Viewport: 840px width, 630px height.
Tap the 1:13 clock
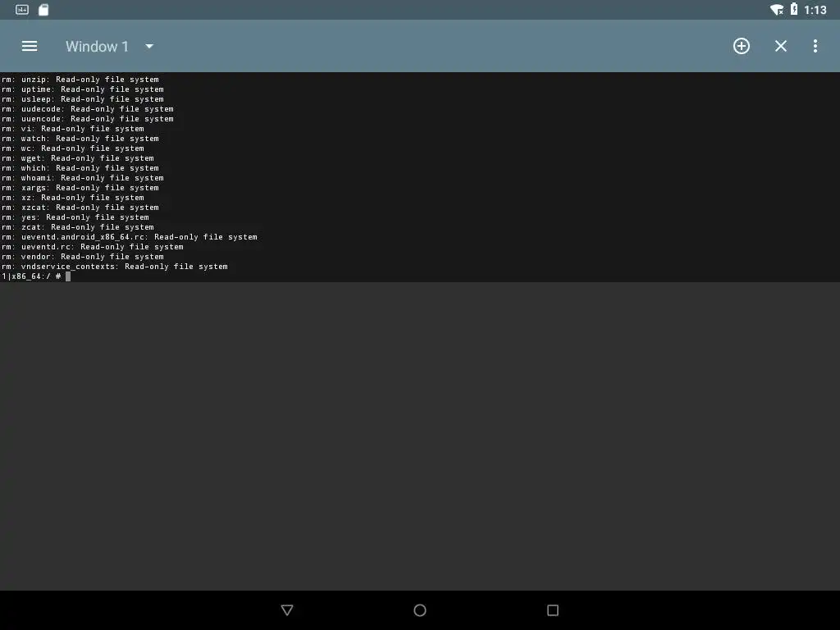pos(815,10)
